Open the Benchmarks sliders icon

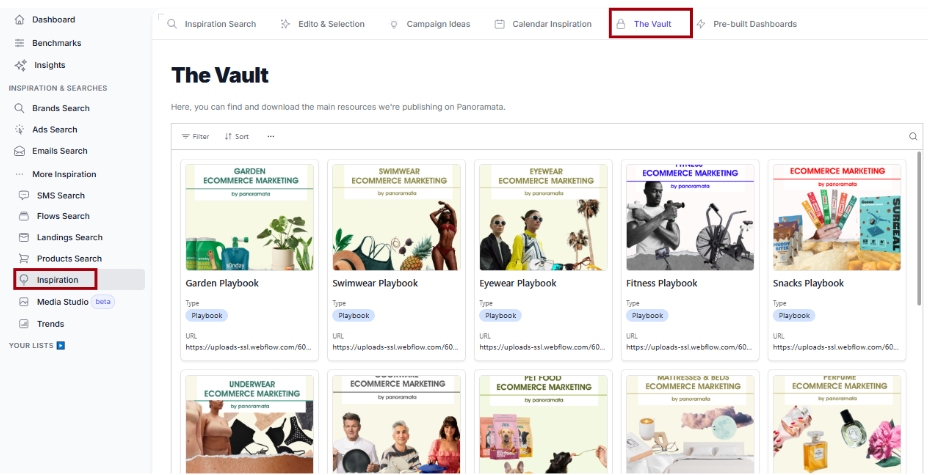point(20,43)
